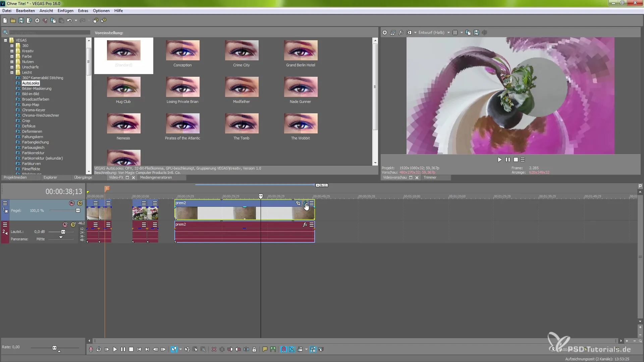
Task: Toggle mute on video track 1
Action: tap(72, 203)
